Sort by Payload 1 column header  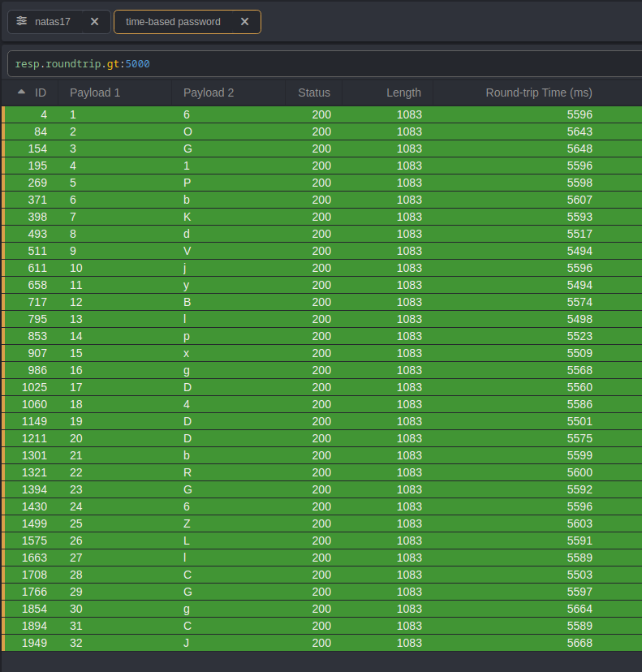point(95,93)
